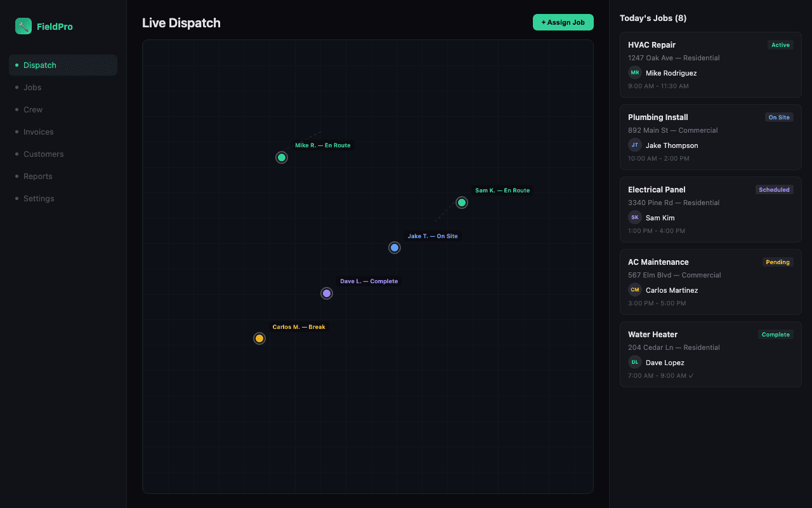Image resolution: width=812 pixels, height=508 pixels.
Task: Click Dave L. purple complete marker
Action: coord(327,293)
